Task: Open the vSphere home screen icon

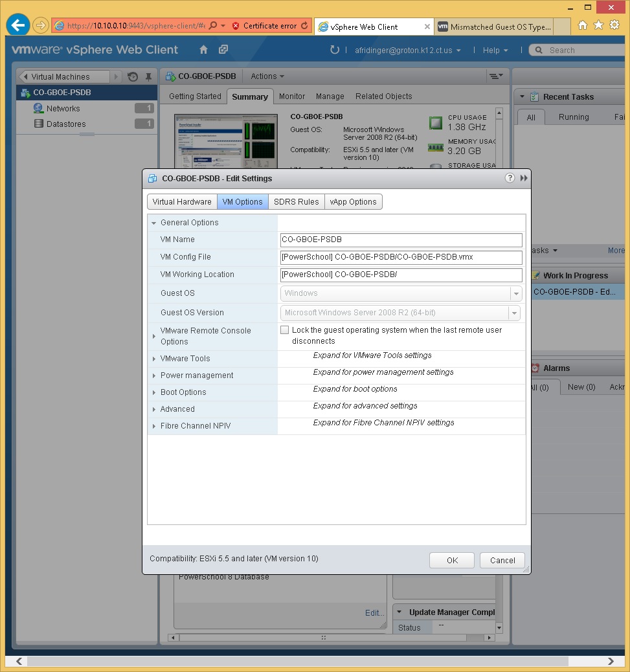Action: [x=205, y=49]
